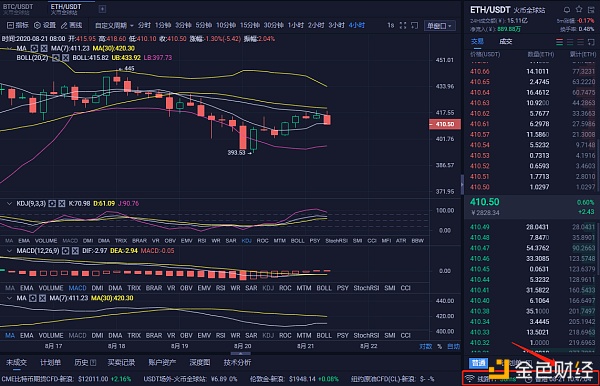Screen dimensions: 600x386
Task: Select the 30分钟 timeframe
Action: (274, 25)
